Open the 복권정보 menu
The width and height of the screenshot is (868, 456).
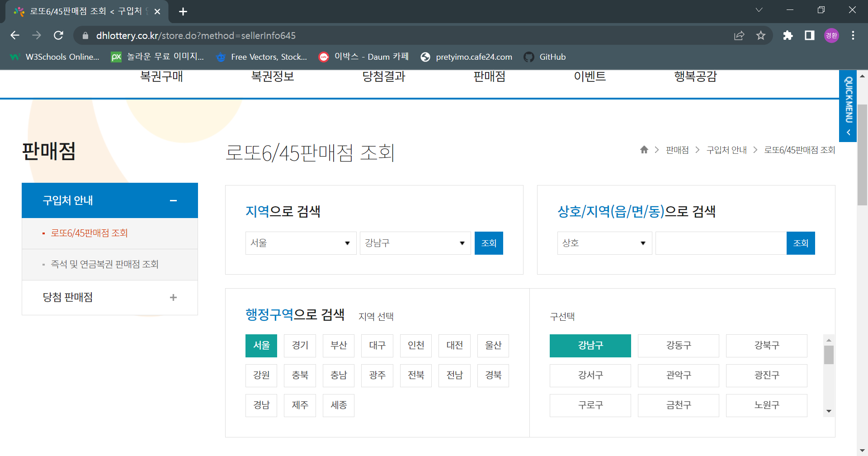coord(273,76)
